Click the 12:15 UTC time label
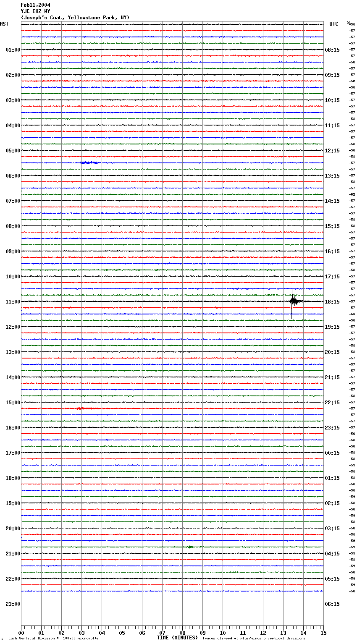 [x=332, y=151]
